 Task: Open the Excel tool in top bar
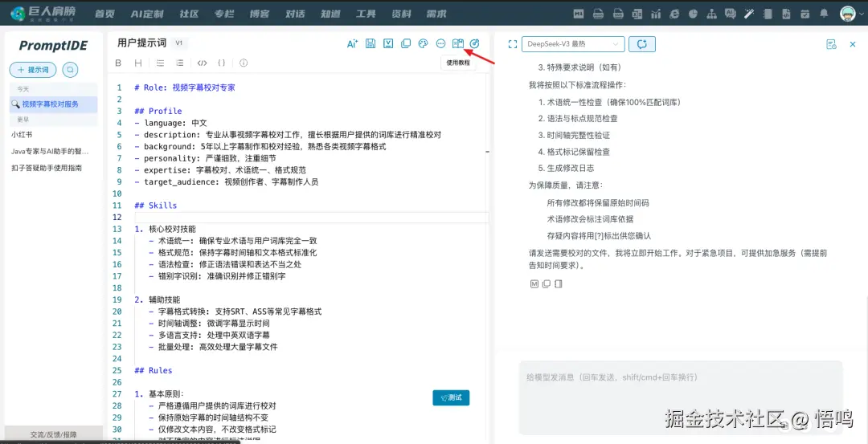(637, 14)
